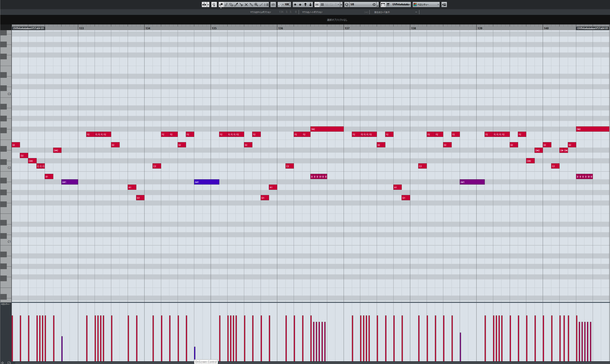Select purple A#1 note before bar 133
Screen dimensions: 610x364
coord(70,182)
